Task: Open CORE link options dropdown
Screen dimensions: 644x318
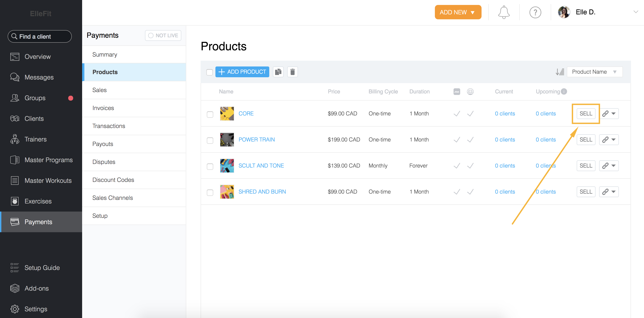Action: [x=609, y=114]
